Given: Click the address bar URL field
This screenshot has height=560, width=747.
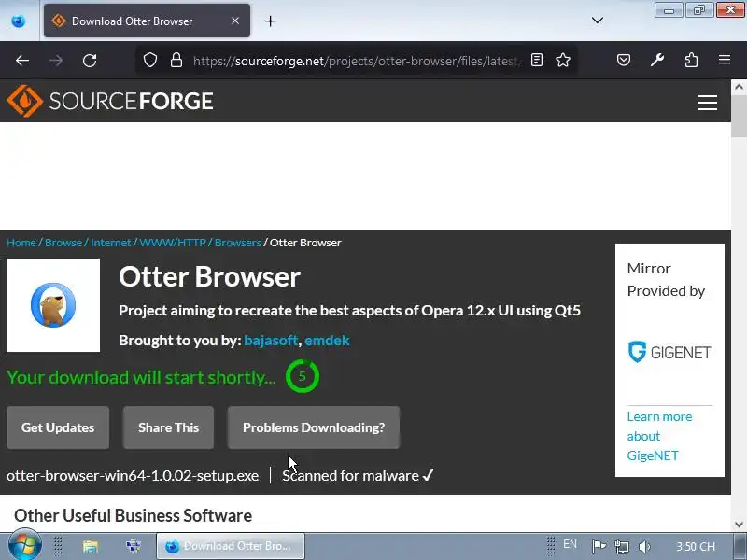Looking at the screenshot, I should click(x=355, y=61).
